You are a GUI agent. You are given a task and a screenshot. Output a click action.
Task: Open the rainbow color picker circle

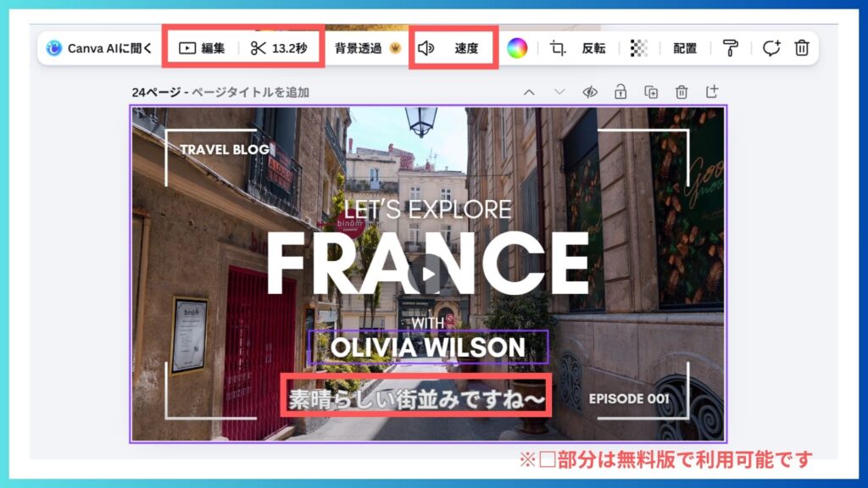click(517, 48)
